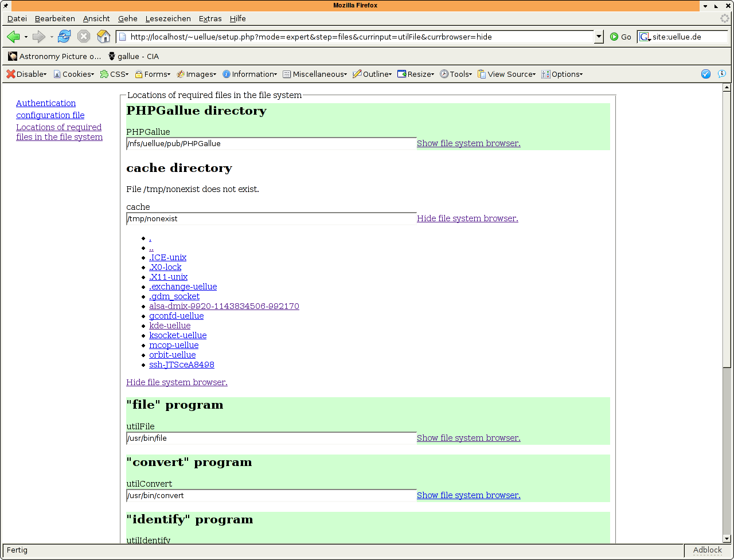
Task: Click the green Back arrow button
Action: (13, 37)
